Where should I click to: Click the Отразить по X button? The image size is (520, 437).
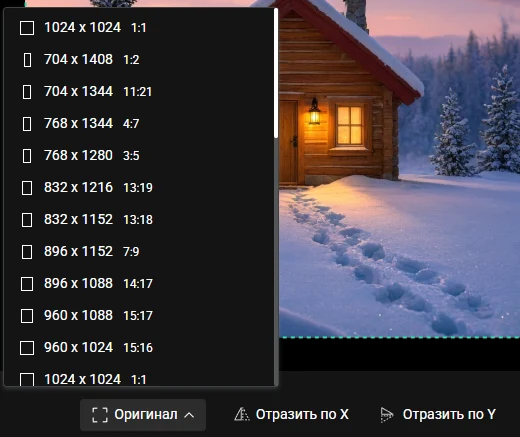pyautogui.click(x=291, y=415)
